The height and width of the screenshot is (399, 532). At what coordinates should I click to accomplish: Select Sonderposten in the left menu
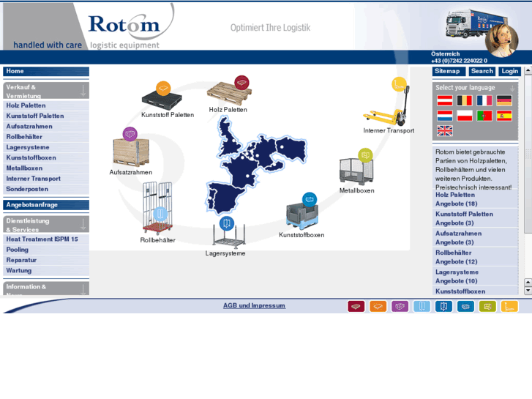coord(46,190)
